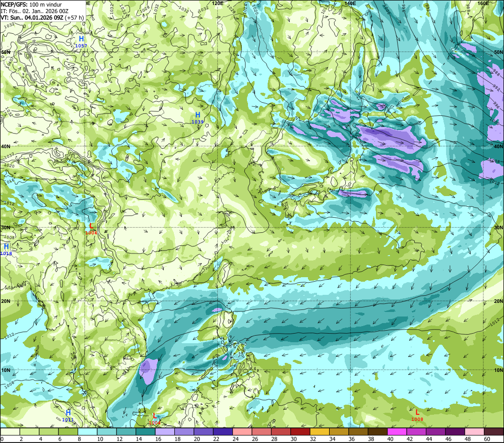The image size is (504, 443).
Task: Pick the 12–14 teal legend swatch
Action: [x=126, y=431]
